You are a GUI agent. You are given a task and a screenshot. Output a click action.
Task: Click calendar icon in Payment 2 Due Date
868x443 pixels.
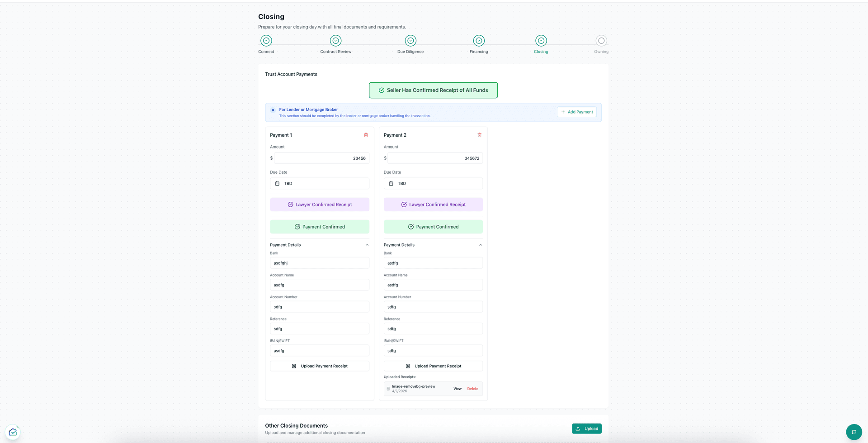[x=391, y=183]
